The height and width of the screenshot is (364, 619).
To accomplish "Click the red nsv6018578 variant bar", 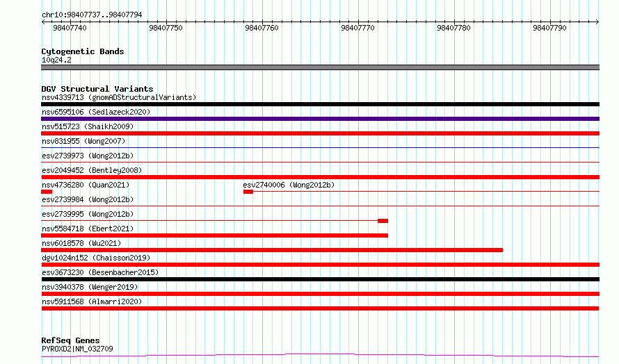I will pos(272,250).
